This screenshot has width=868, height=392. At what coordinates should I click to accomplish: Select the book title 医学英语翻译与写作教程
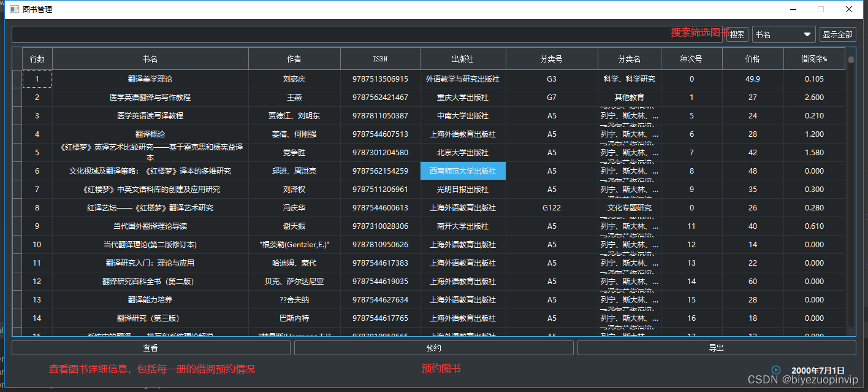150,98
